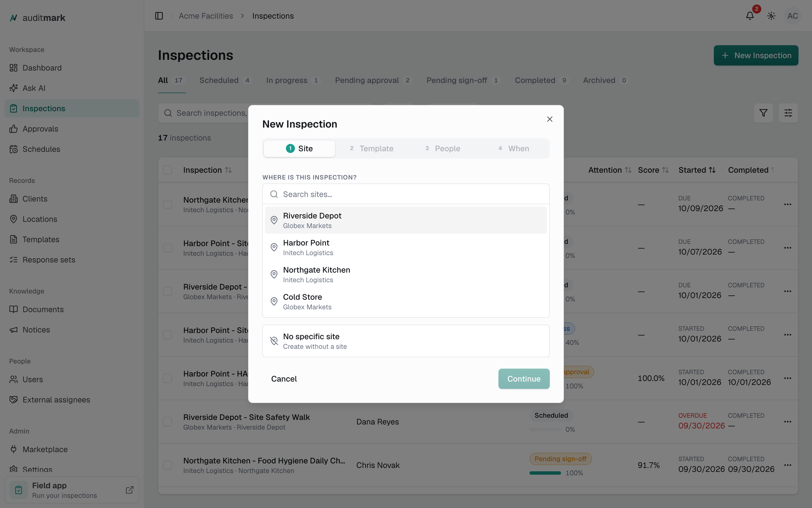The image size is (812, 508).
Task: Check the Riverside Depot 10/01/2026 row checkbox
Action: pos(167,291)
